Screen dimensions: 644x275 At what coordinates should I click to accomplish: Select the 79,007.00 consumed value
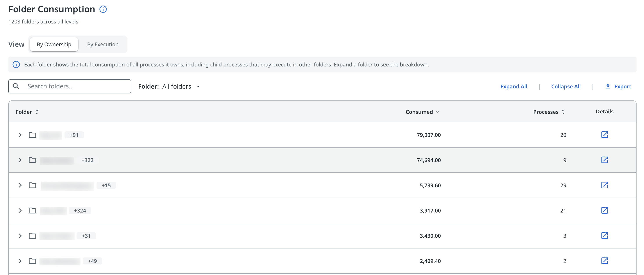tap(429, 135)
